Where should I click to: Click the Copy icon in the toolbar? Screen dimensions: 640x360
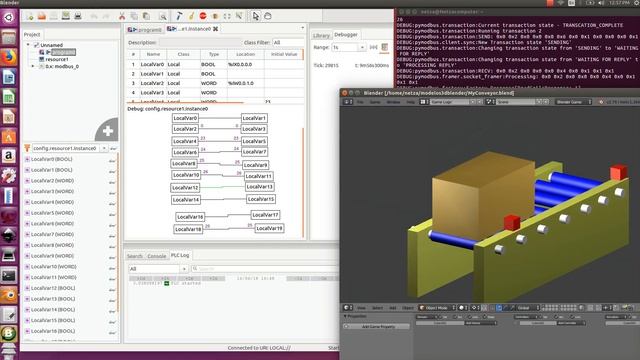134,16
